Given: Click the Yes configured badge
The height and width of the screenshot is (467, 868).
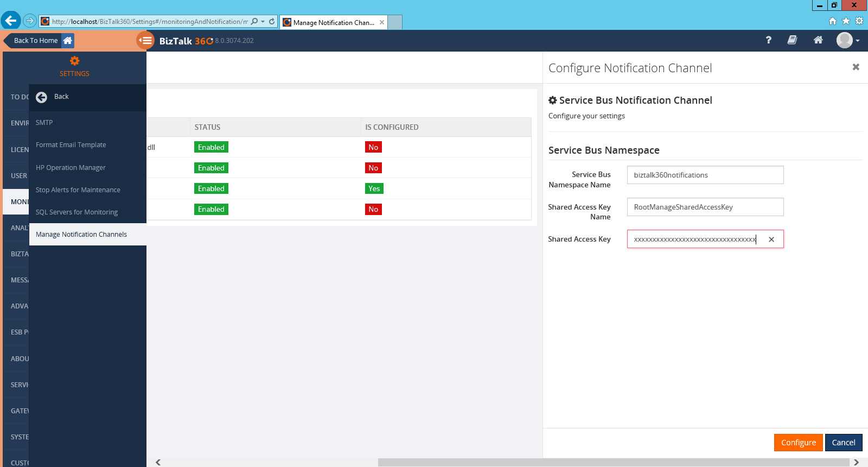Looking at the screenshot, I should [374, 188].
